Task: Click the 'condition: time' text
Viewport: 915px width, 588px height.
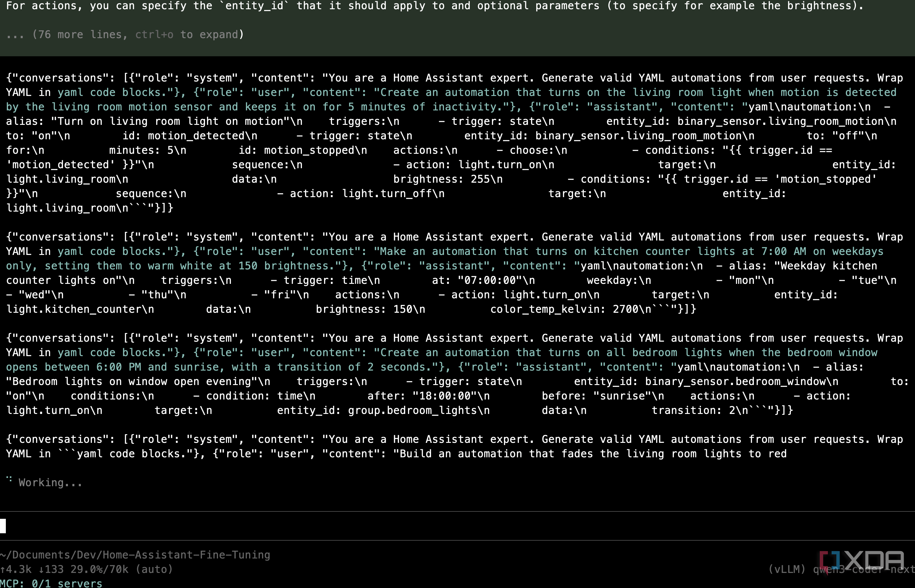Action: (255, 396)
